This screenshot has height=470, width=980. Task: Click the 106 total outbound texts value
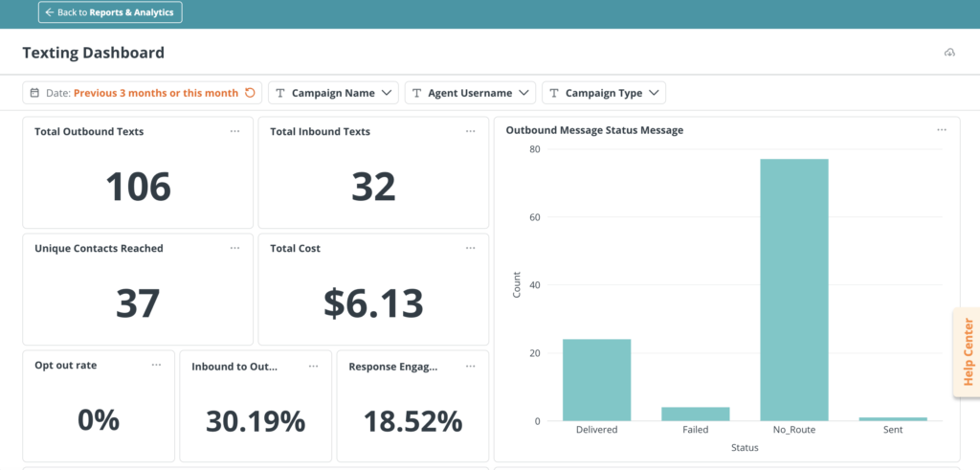tap(138, 187)
